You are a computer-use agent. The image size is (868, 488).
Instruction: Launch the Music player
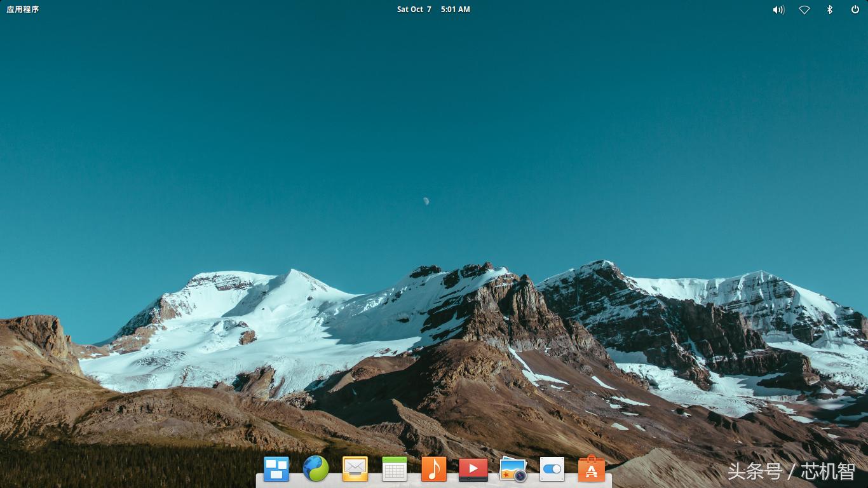coord(434,469)
